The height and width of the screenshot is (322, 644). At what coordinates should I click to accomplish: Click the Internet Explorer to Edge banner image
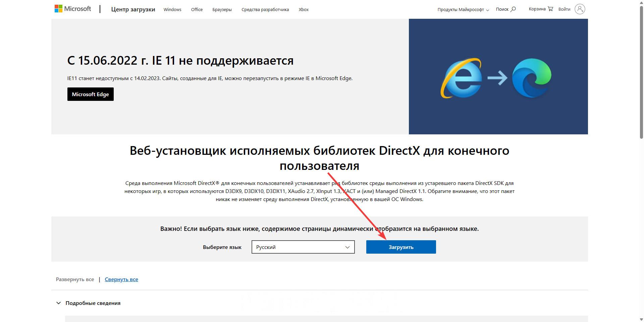tap(498, 76)
